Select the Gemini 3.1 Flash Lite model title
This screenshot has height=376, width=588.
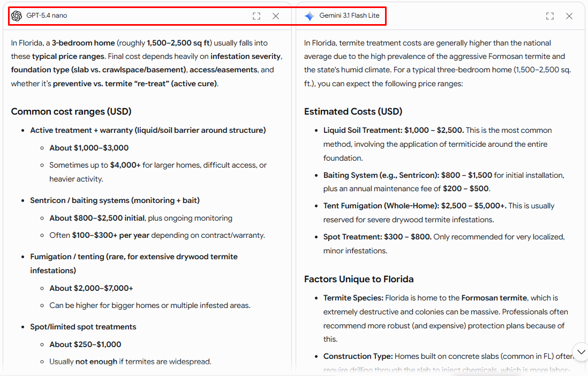click(x=349, y=16)
